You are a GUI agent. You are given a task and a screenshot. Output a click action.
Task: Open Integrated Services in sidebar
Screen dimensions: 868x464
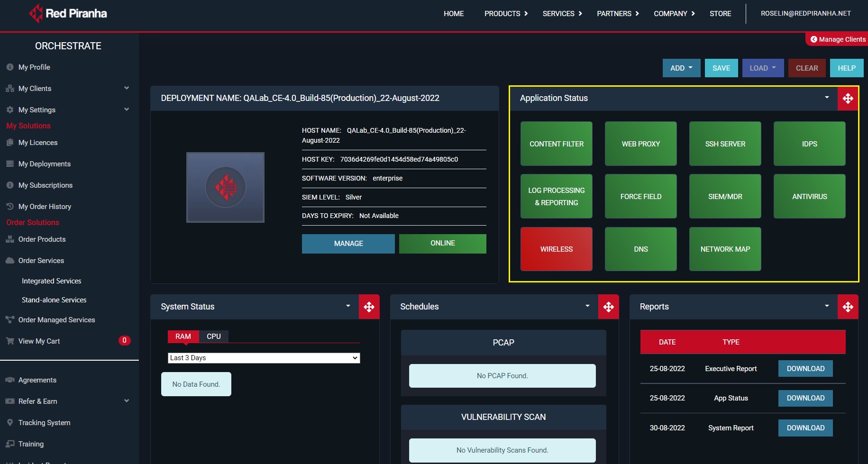coord(52,281)
